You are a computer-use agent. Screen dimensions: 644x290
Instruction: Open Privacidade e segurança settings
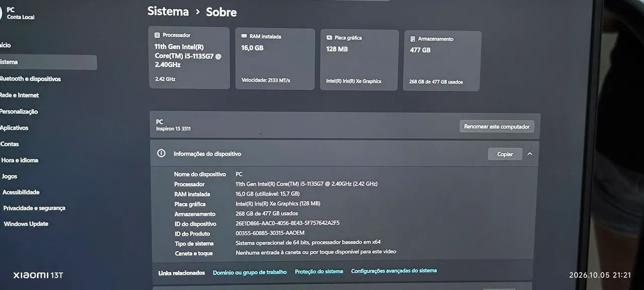[x=34, y=208]
